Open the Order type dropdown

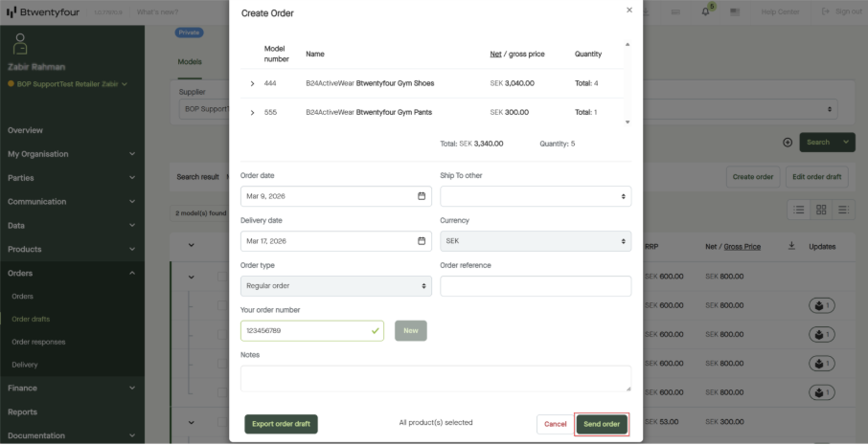pos(335,286)
